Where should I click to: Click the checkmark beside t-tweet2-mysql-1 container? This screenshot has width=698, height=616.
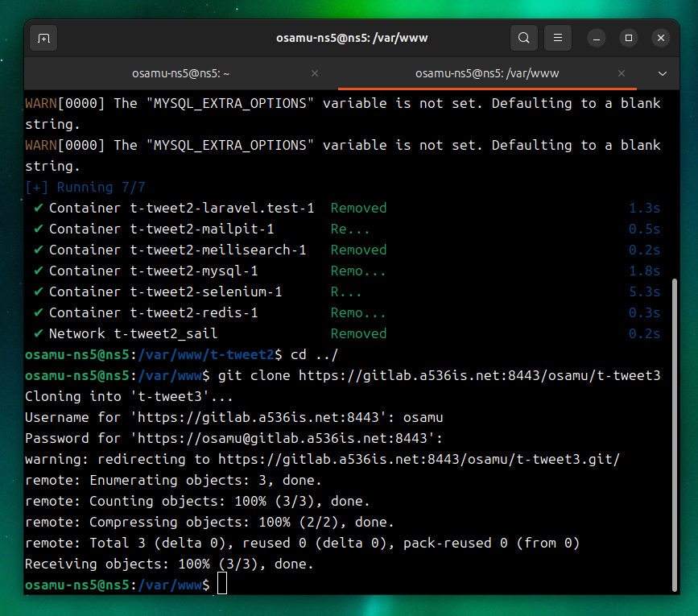coord(38,271)
